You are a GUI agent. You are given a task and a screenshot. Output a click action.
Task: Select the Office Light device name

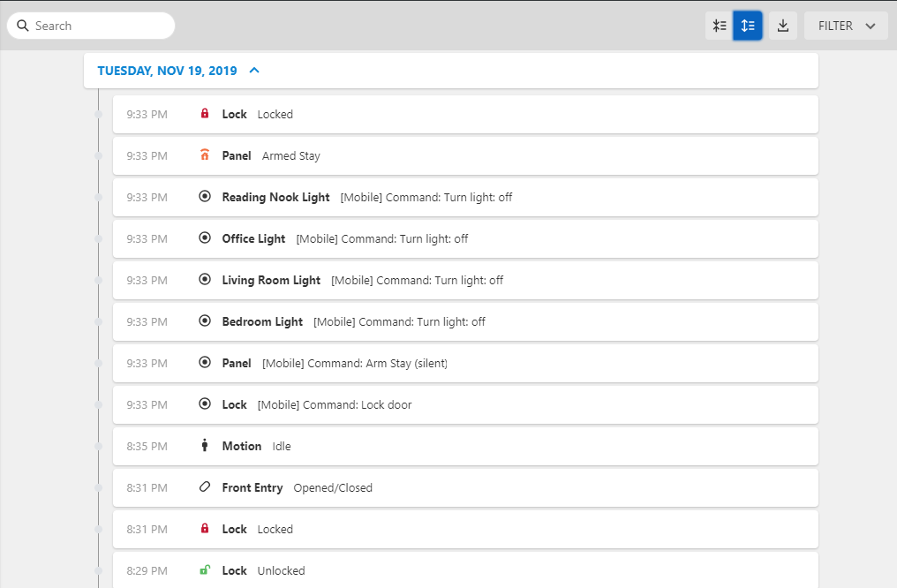point(253,239)
